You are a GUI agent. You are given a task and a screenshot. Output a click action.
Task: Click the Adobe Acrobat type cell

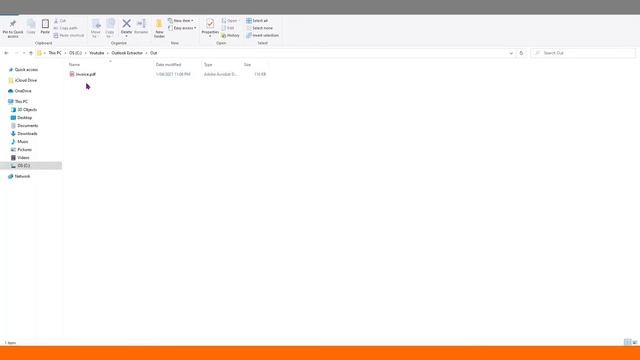pyautogui.click(x=220, y=74)
